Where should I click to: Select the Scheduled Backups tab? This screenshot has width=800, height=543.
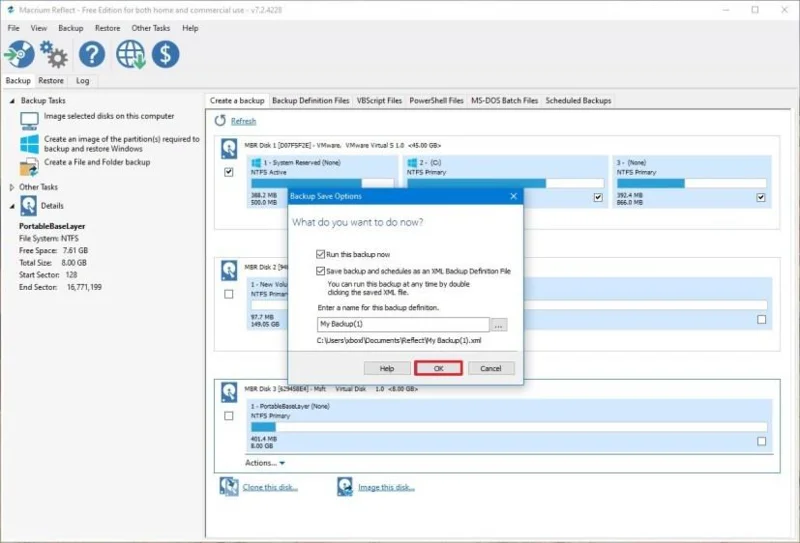[x=578, y=101]
